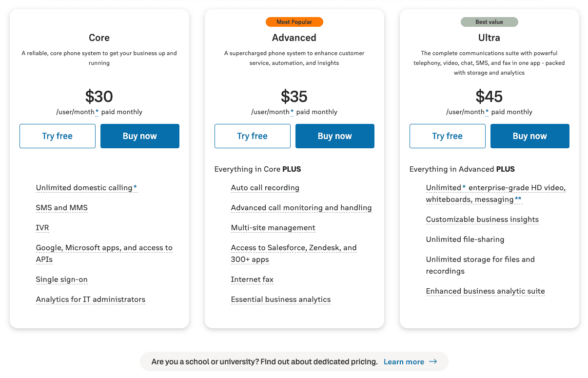588x378 pixels.
Task: Click the double asterisk after messaging
Action: pyautogui.click(x=518, y=199)
